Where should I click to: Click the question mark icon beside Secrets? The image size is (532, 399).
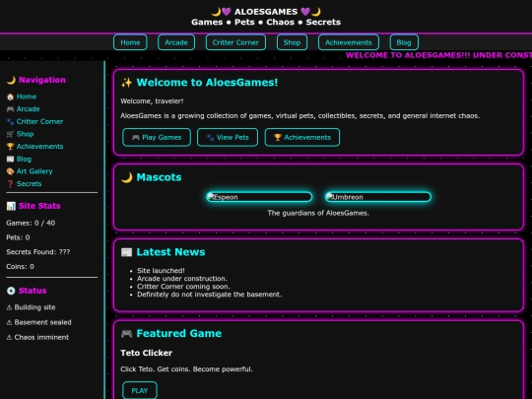(10, 184)
